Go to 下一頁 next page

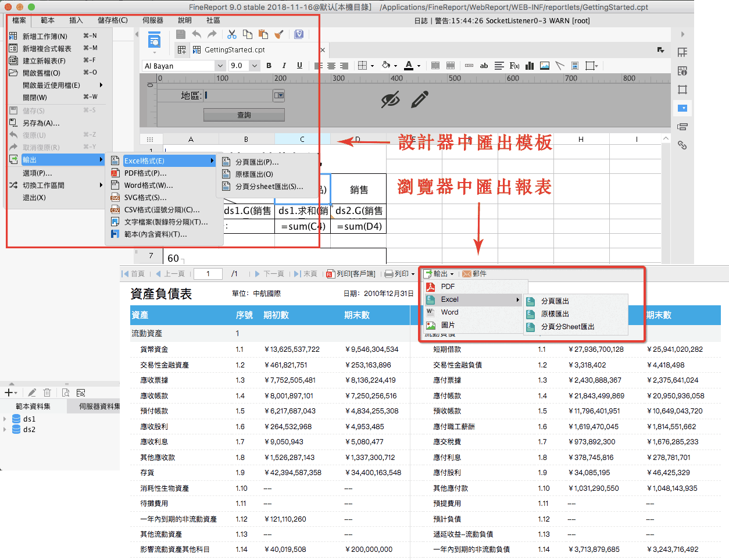pos(269,273)
